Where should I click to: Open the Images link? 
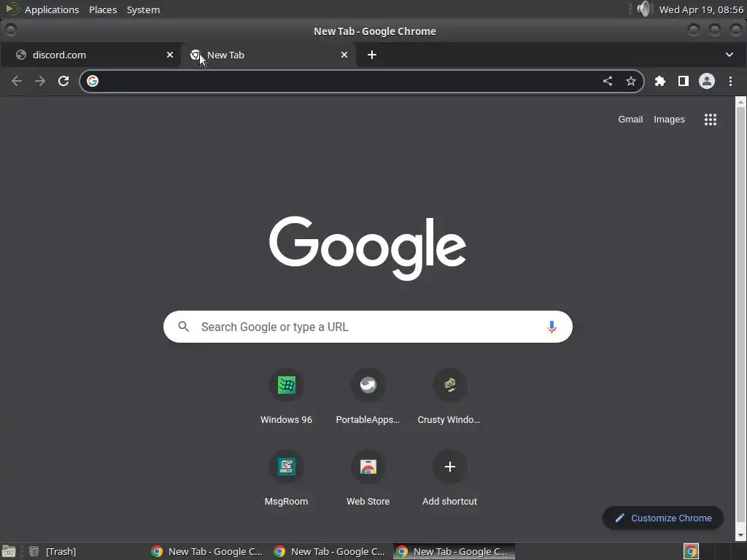(x=669, y=120)
